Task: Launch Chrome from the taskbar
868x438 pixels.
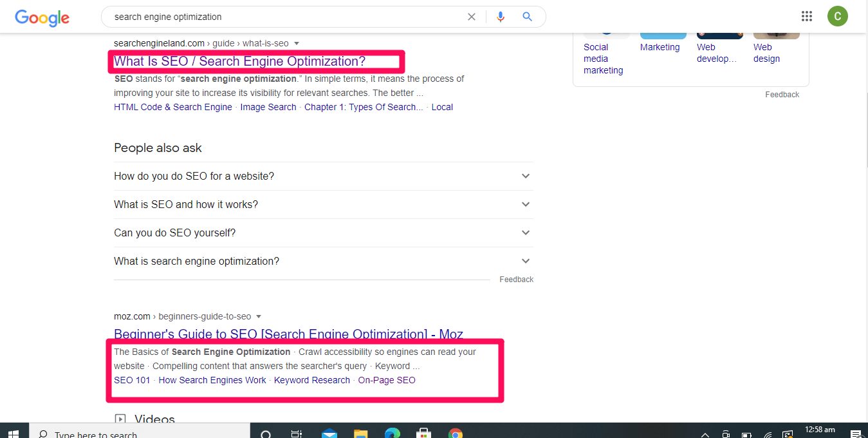Action: pos(456,433)
